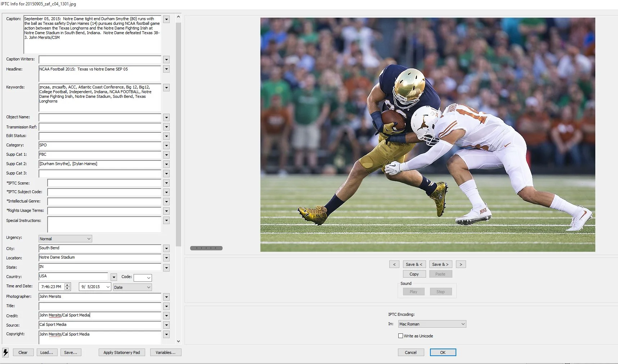Open the country Code combo box
Viewport: 618px width, 364px height.
(x=143, y=278)
